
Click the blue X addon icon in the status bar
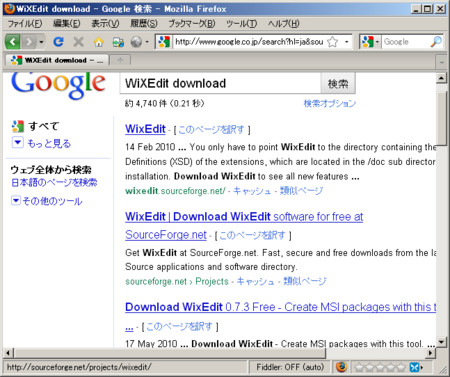415,367
